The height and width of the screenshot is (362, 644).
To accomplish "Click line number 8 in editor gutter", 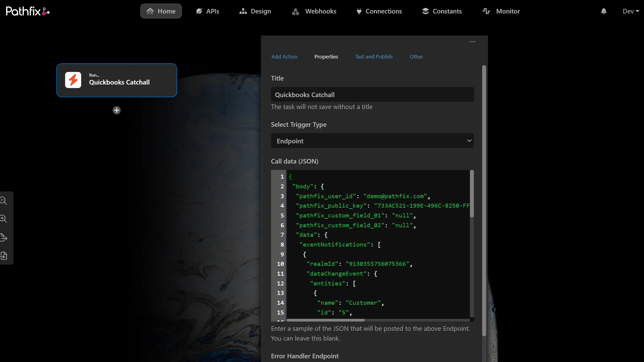I will (x=282, y=244).
